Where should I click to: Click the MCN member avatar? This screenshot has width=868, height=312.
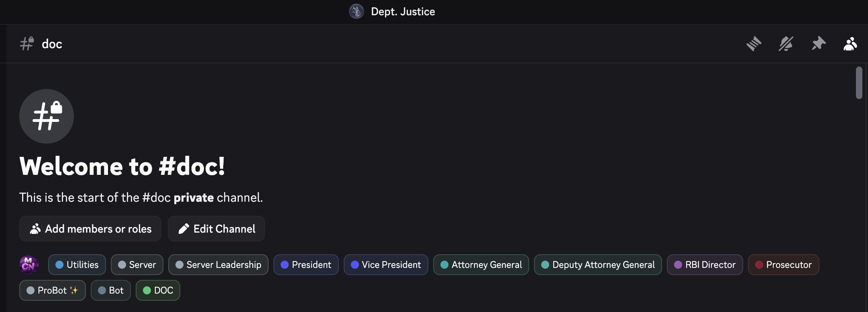tap(29, 265)
